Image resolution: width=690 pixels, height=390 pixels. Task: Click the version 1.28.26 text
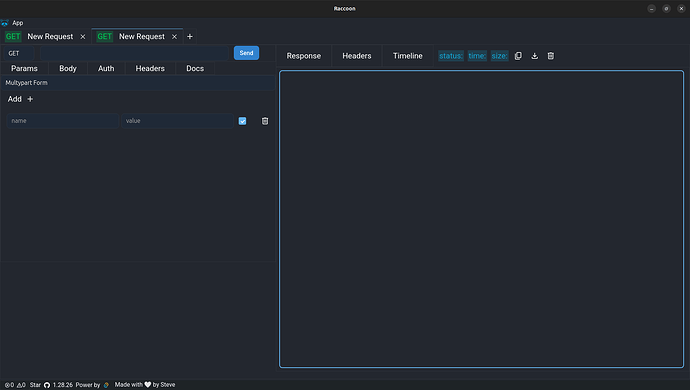(63, 385)
